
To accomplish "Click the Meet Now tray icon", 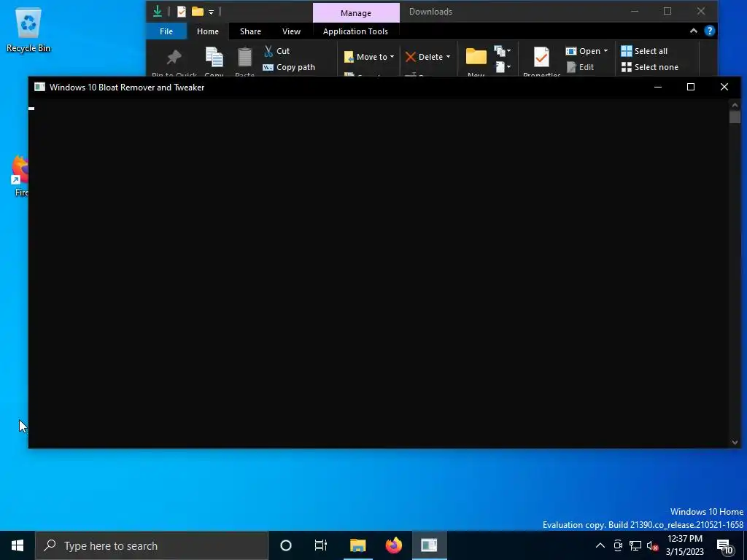I will pos(618,545).
